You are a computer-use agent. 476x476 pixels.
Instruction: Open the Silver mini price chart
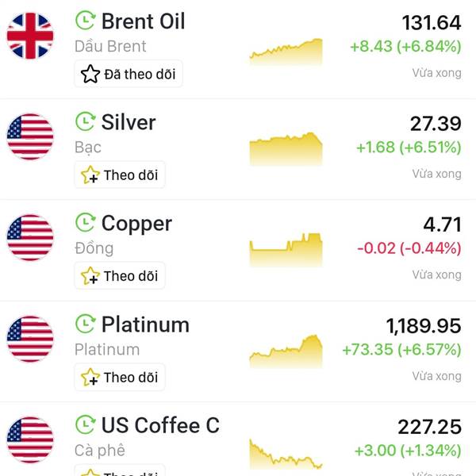[x=286, y=149]
